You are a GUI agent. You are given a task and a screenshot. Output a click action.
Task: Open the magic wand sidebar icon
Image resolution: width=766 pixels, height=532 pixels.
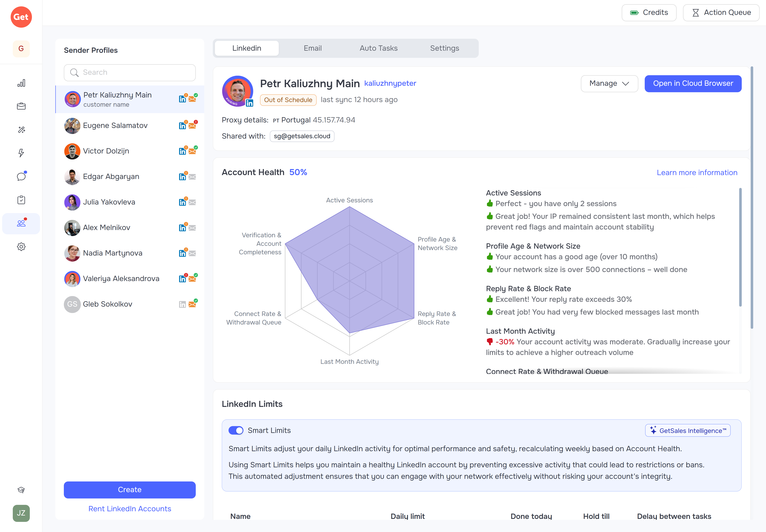click(21, 130)
